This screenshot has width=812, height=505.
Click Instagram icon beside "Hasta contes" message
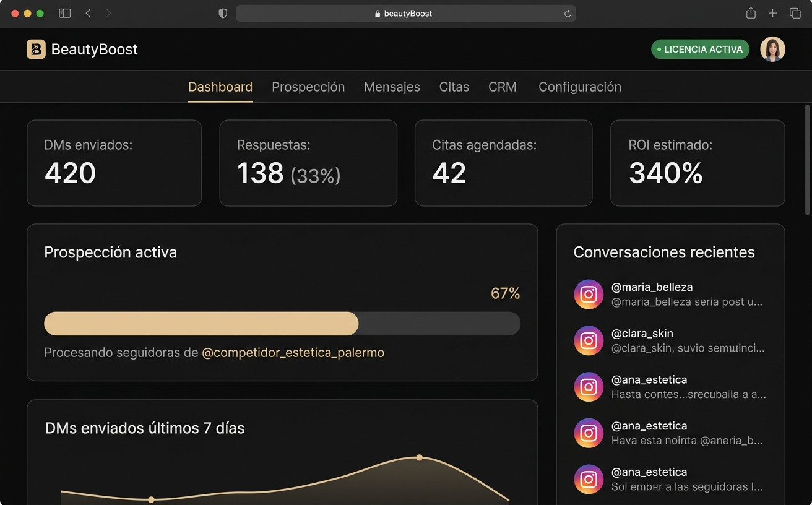click(589, 387)
